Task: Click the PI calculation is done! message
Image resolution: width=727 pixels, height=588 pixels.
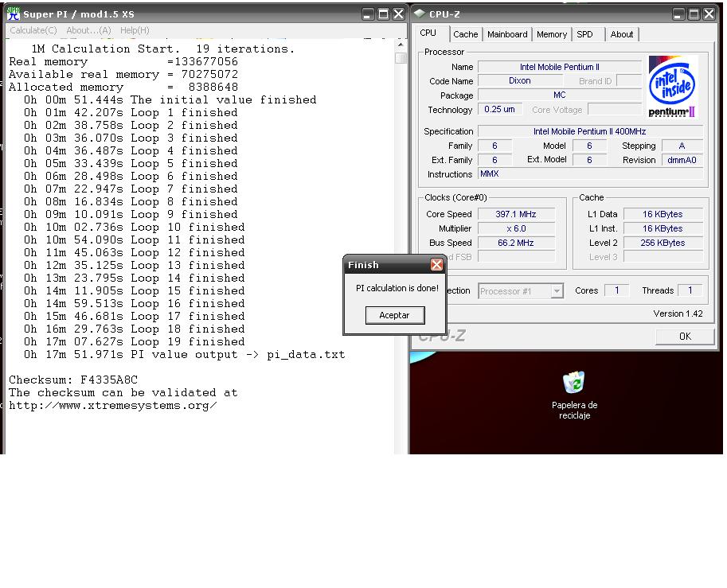Action: coord(397,288)
